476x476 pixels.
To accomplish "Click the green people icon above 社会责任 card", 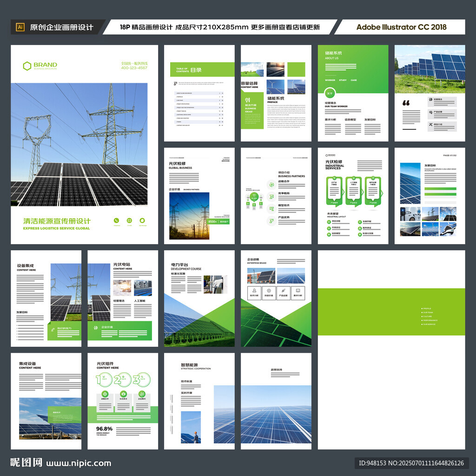I will (x=123, y=394).
